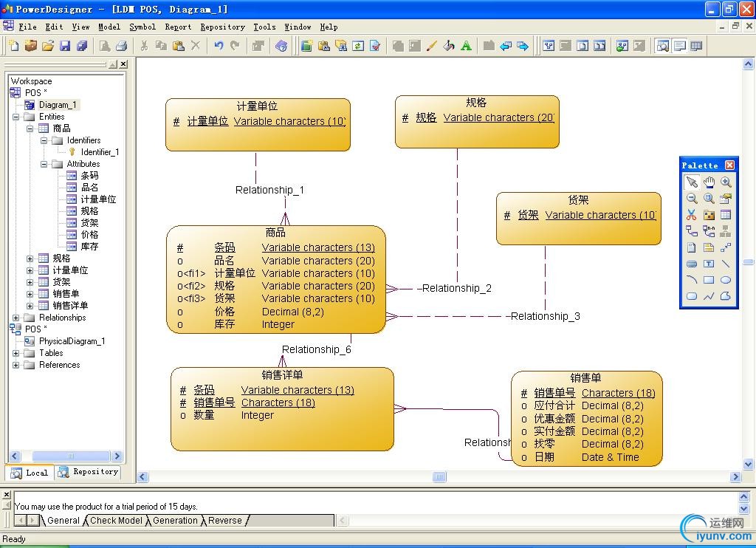Collapse the Identifiers folder
756x548 pixels.
pos(44,140)
